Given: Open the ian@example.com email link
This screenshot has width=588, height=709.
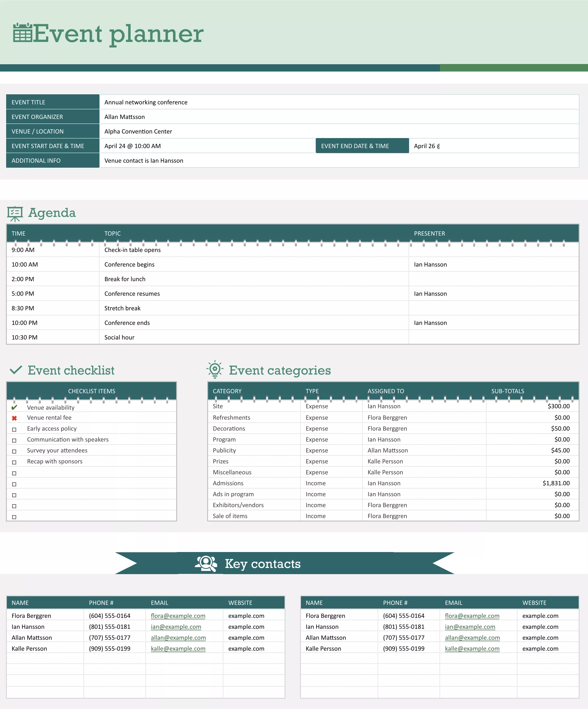Looking at the screenshot, I should [176, 627].
